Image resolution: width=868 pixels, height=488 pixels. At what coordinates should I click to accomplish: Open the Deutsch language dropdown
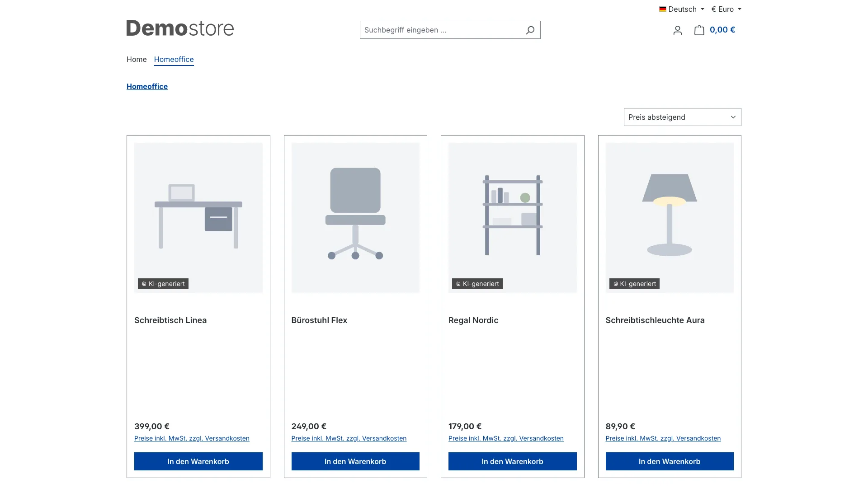pos(682,9)
